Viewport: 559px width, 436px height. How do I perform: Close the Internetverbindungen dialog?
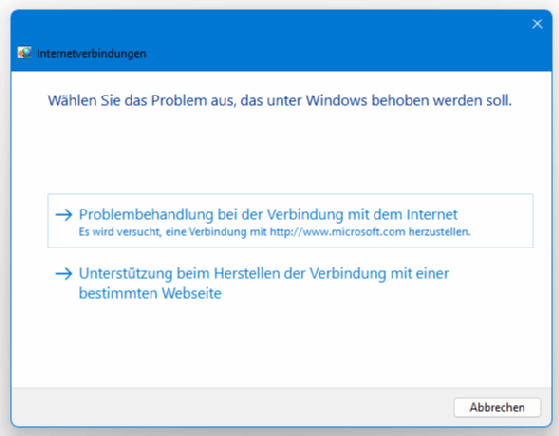tap(537, 24)
